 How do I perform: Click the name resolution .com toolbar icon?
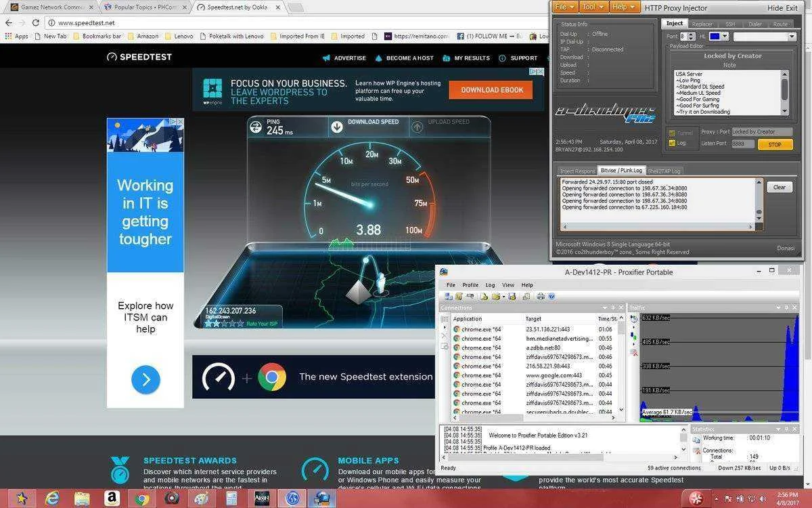[x=470, y=295]
